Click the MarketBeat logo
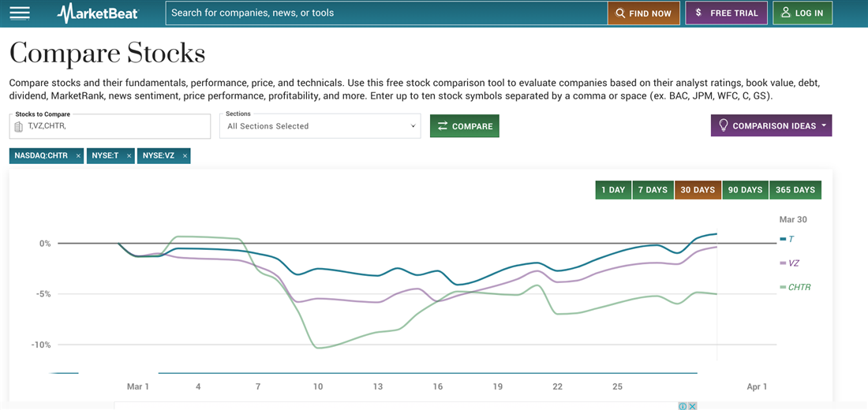This screenshot has height=410, width=868. (98, 13)
